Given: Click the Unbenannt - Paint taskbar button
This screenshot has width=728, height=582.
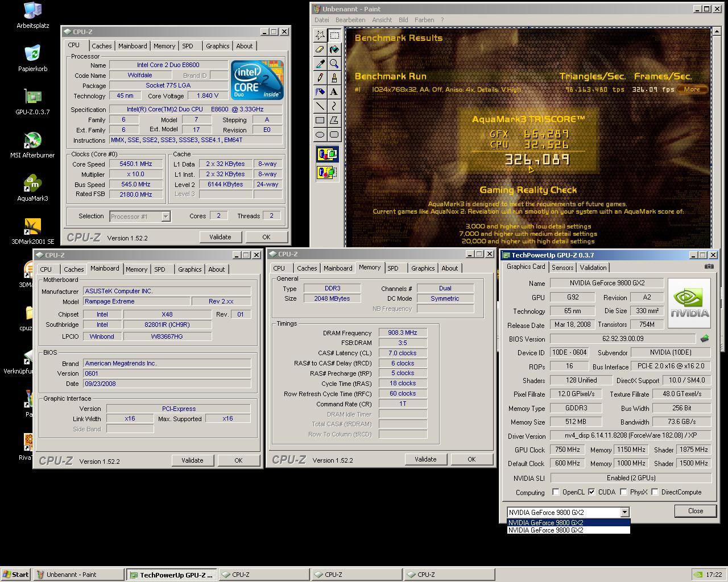Looking at the screenshot, I should pos(78,575).
